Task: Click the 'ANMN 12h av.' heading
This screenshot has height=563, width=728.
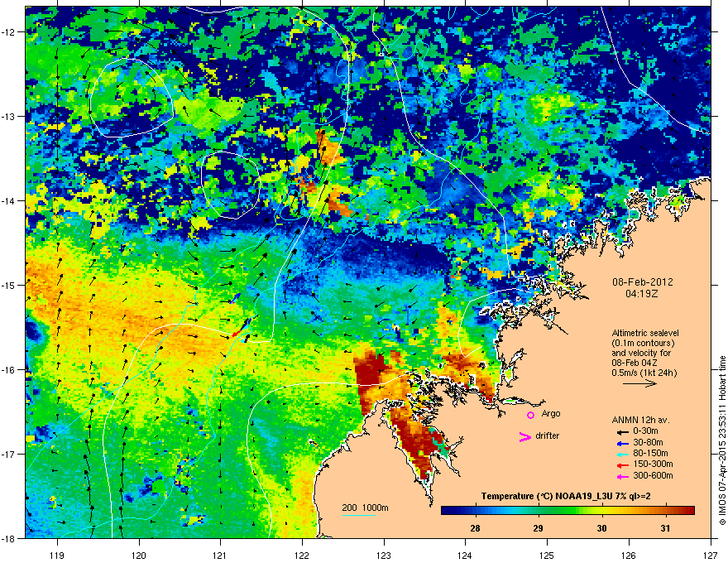Action: click(x=640, y=420)
